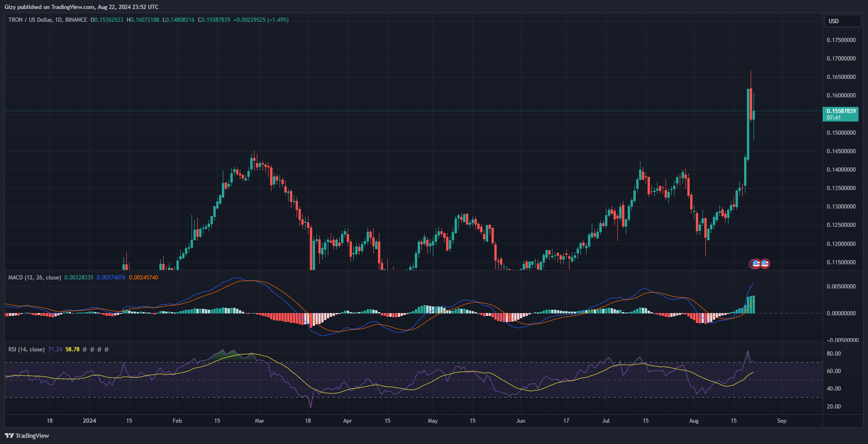Click the Feb label on the time axis
868x444 pixels.
click(x=177, y=421)
